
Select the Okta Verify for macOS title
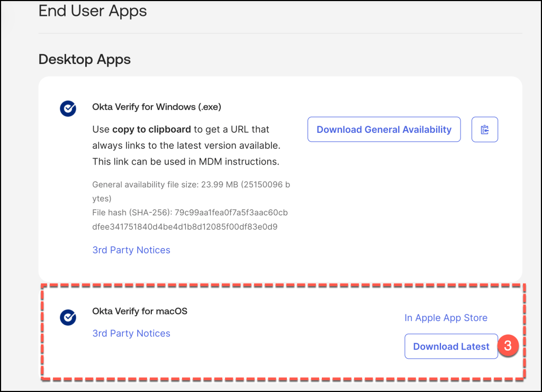click(140, 311)
